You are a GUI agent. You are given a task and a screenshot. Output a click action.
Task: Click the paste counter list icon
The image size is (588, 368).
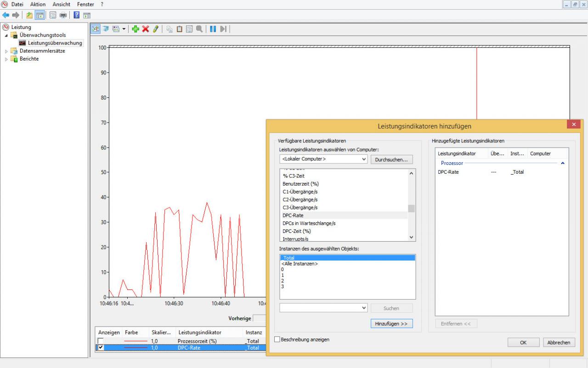click(x=180, y=29)
